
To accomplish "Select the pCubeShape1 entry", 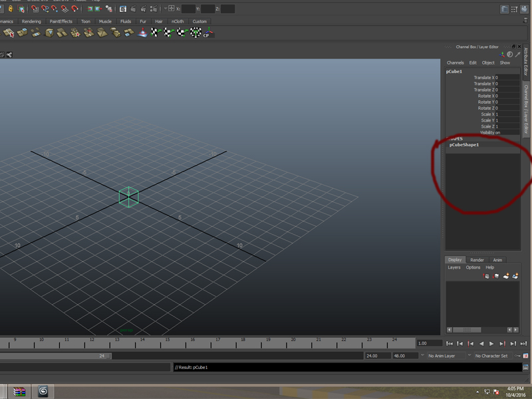I will [x=465, y=145].
